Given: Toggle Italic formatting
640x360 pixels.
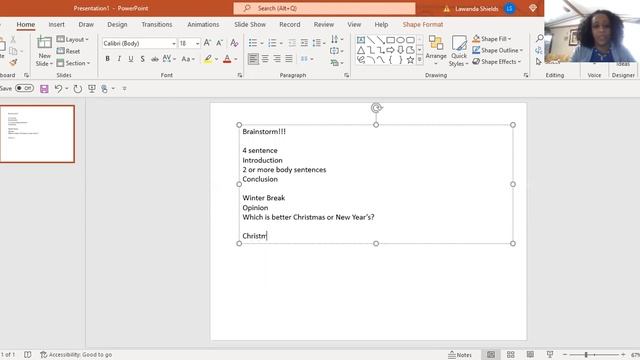Looking at the screenshot, I should coord(119,59).
